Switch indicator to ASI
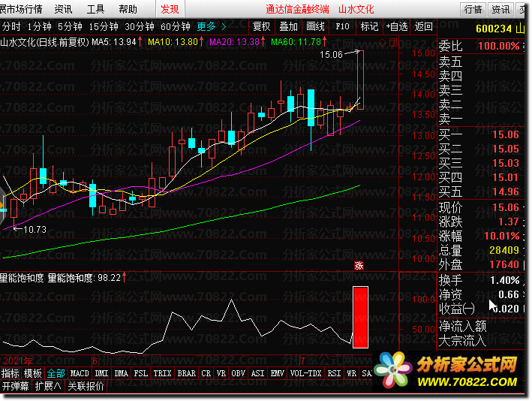The width and height of the screenshot is (532, 401). point(257,373)
